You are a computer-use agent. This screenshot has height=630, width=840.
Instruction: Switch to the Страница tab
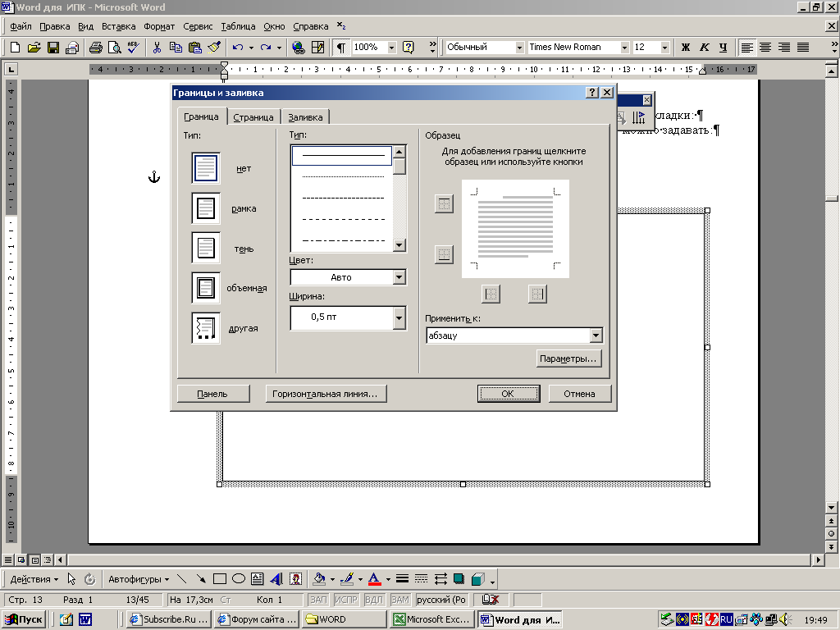[253, 117]
